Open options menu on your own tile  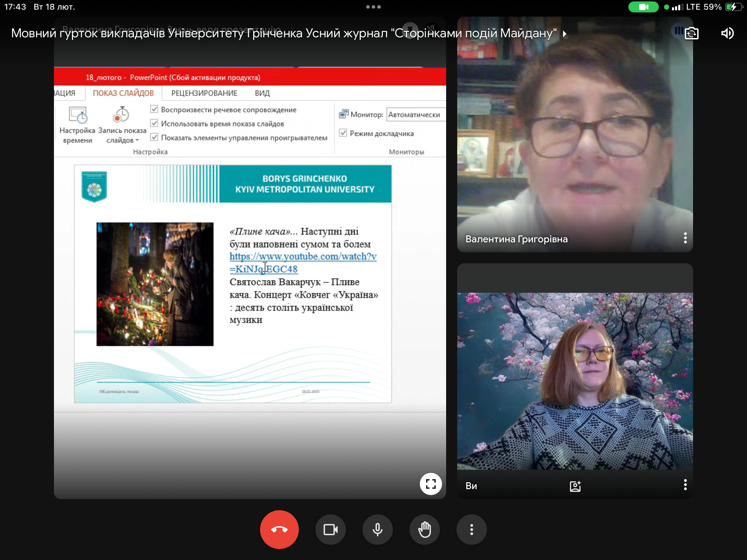[685, 485]
